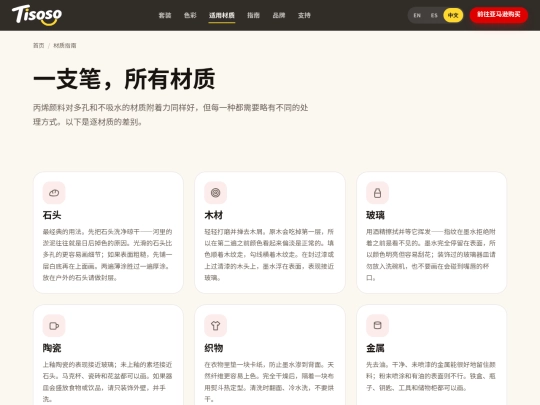This screenshot has width=540, height=405.
Task: Click the 陶瓷 card heading
Action: pos(52,348)
